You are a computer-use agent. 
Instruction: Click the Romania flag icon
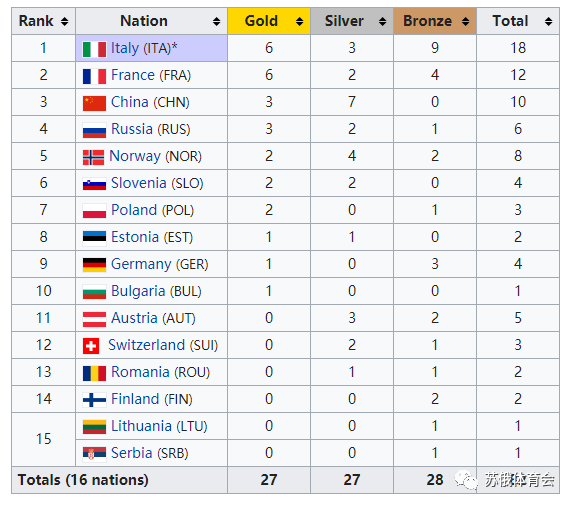(94, 373)
